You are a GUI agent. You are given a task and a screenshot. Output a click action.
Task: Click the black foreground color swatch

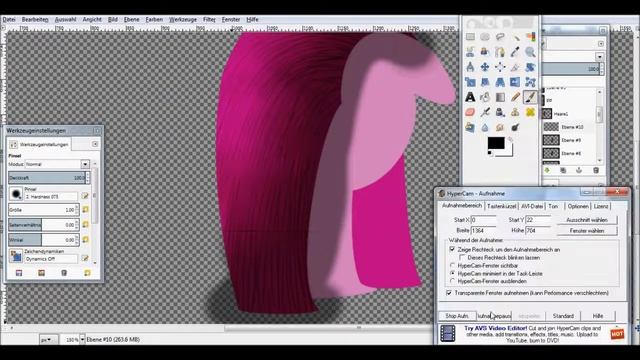496,143
